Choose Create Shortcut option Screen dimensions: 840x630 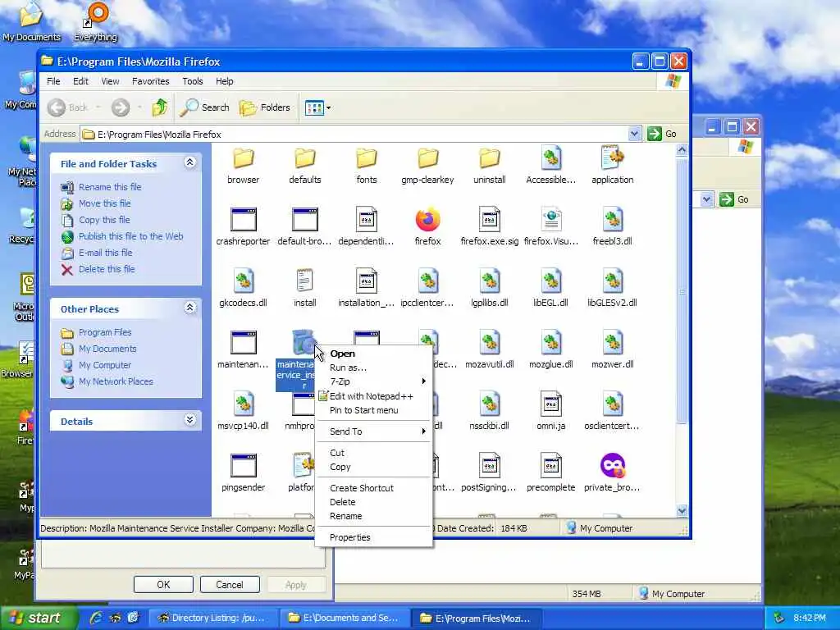374,488
